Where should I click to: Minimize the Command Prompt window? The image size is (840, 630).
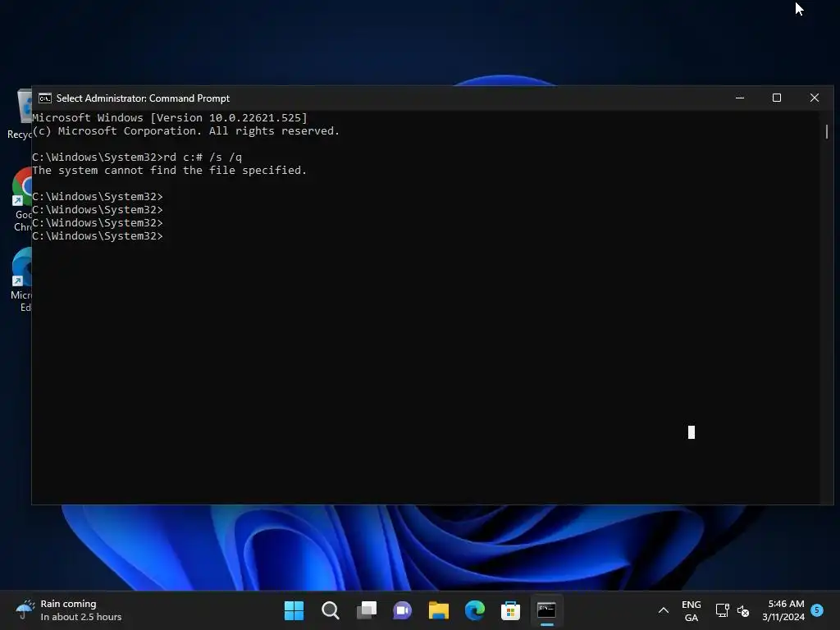coord(740,98)
